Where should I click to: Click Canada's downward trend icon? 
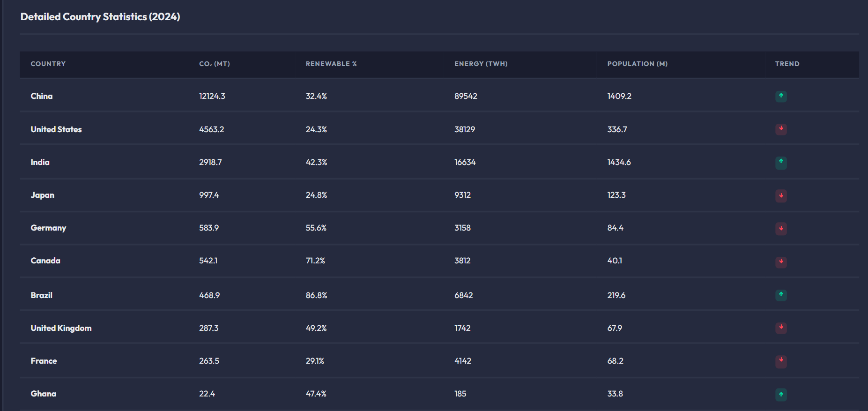pyautogui.click(x=780, y=261)
